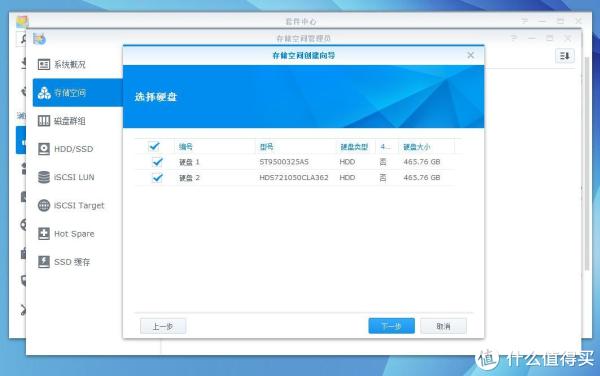Viewport: 600px width, 376px height.
Task: Open help in Package Center title bar
Action: [525, 21]
